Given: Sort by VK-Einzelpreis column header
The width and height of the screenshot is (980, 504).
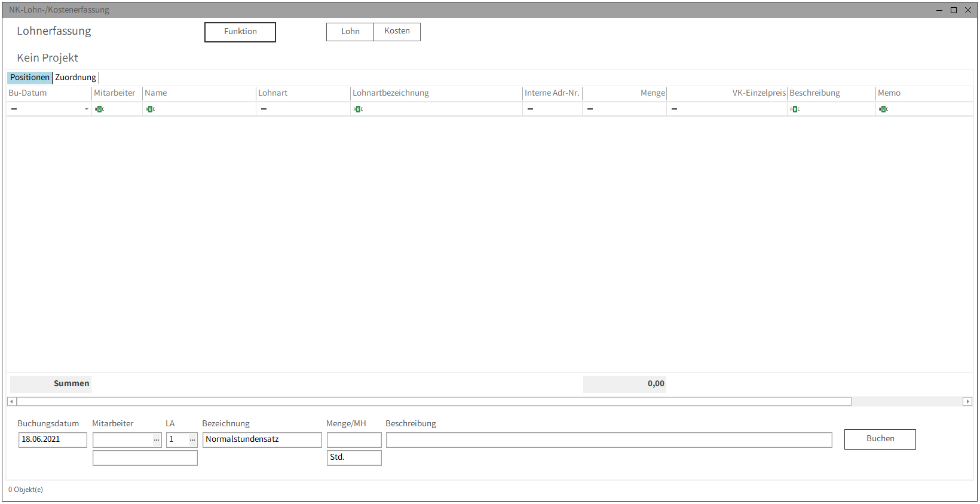Looking at the screenshot, I should pyautogui.click(x=727, y=93).
